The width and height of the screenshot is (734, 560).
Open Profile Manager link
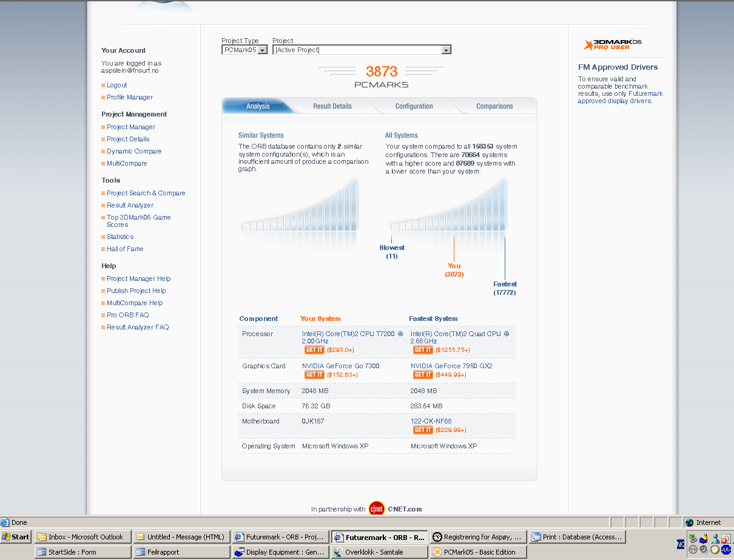[130, 98]
